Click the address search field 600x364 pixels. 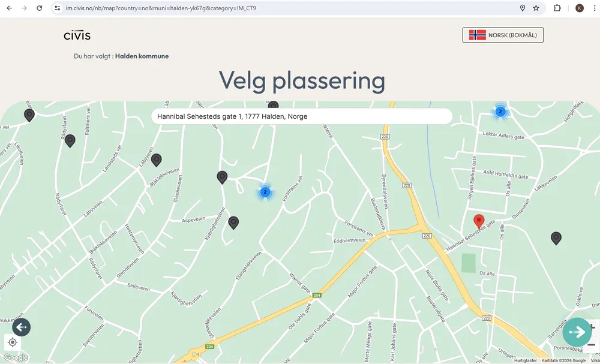coord(301,116)
